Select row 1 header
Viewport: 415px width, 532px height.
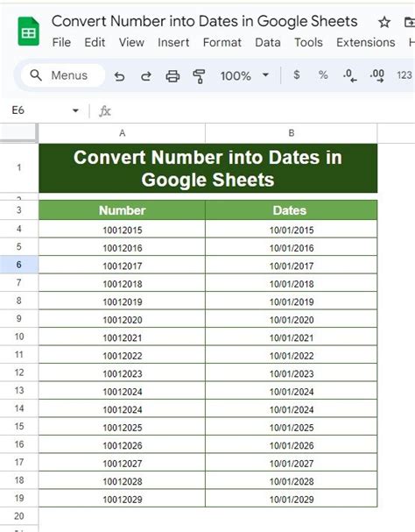tap(19, 167)
